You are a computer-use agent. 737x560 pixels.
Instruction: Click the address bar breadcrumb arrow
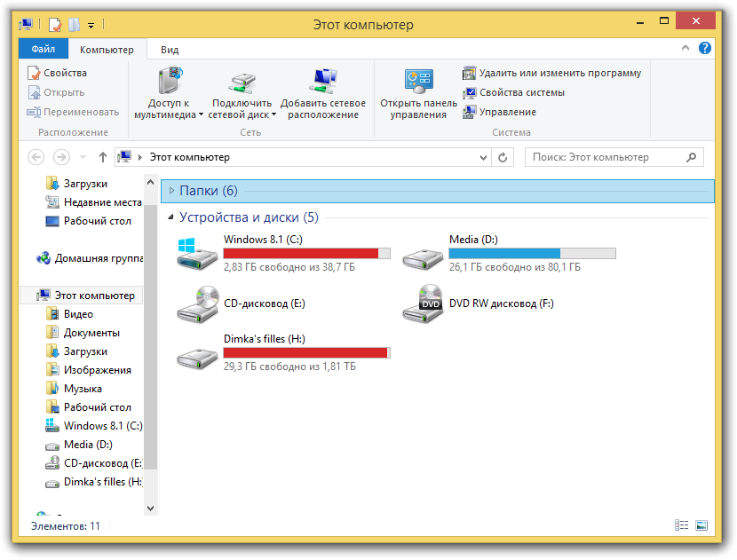pos(140,157)
